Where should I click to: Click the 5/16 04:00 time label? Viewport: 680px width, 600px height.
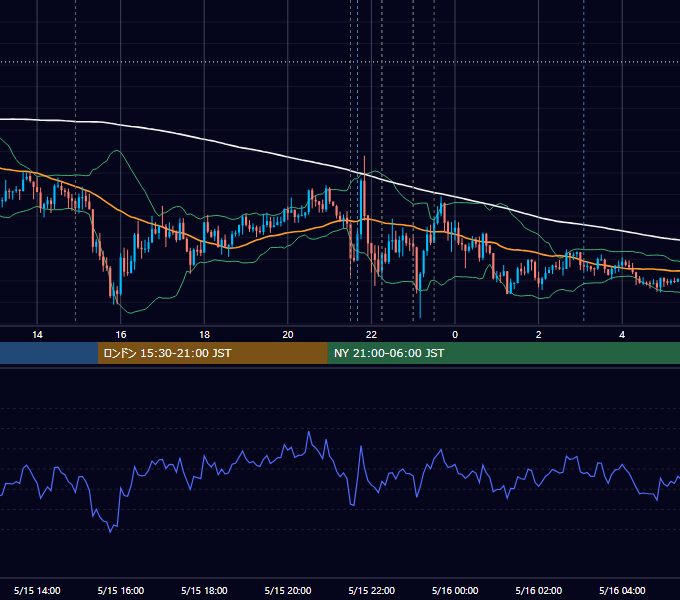coord(622,590)
